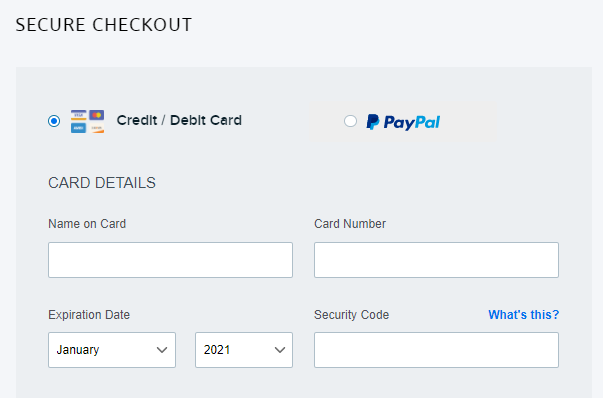Screen dimensions: 603x398
Task: Click the Mastercard icon
Action: (x=97, y=115)
